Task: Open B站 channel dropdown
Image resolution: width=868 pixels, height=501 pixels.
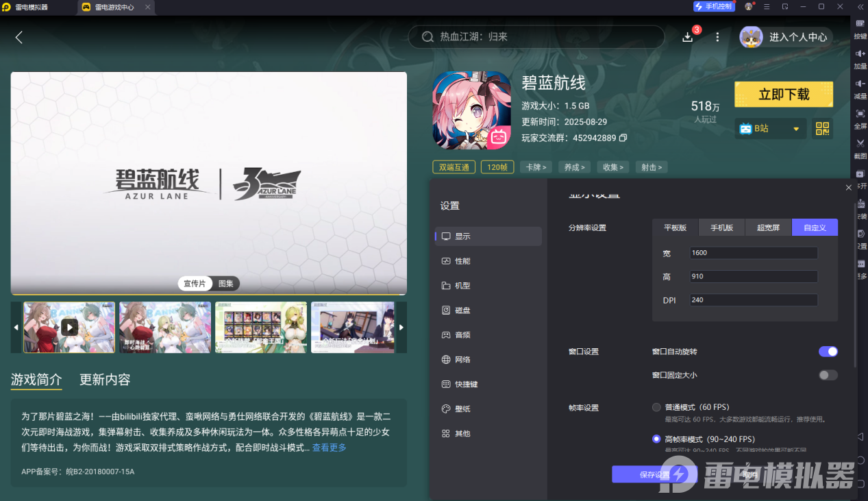Action: [x=770, y=129]
